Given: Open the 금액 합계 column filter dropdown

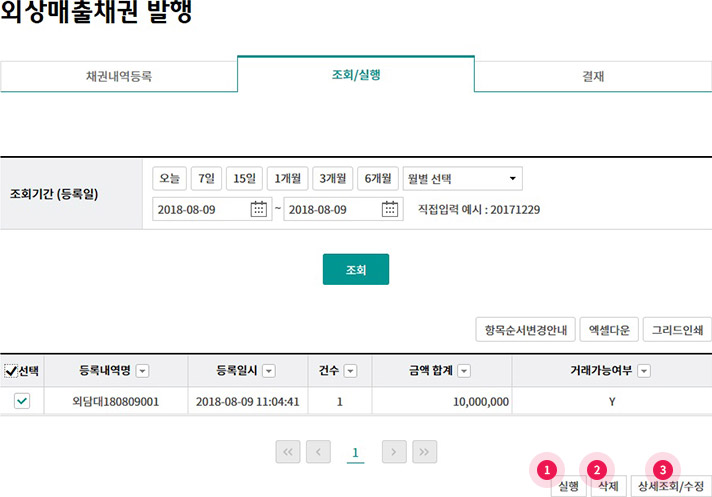Looking at the screenshot, I should [x=463, y=371].
